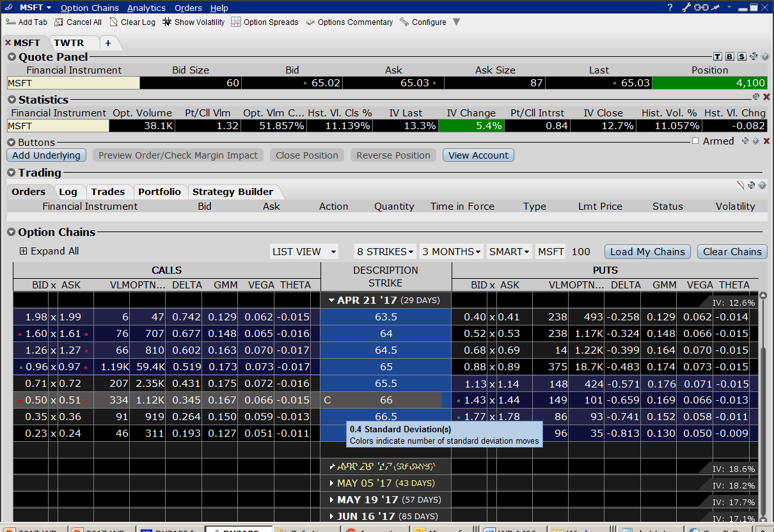Click the MSFT underlying symbol input field
This screenshot has height=532, width=774.
pyautogui.click(x=550, y=251)
